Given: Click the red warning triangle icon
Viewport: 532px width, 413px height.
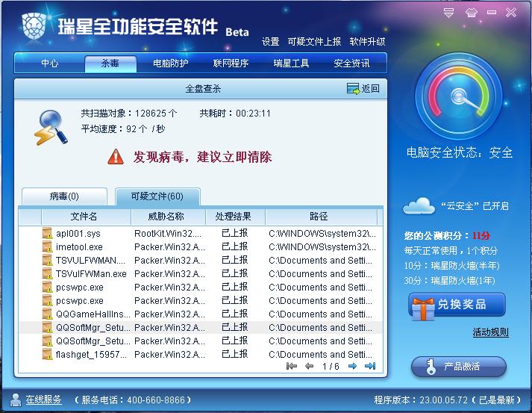Looking at the screenshot, I should pyautogui.click(x=116, y=157).
